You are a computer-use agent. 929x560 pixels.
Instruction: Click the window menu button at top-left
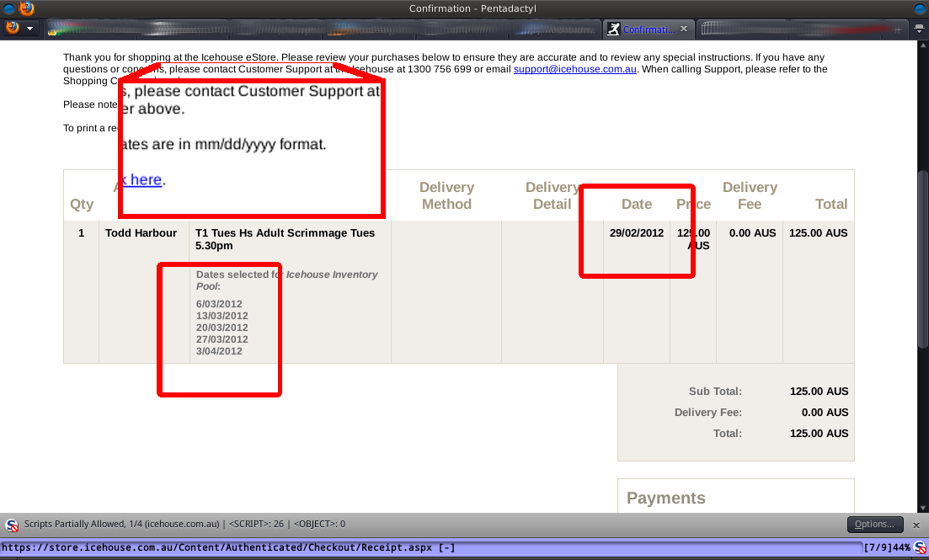point(8,8)
